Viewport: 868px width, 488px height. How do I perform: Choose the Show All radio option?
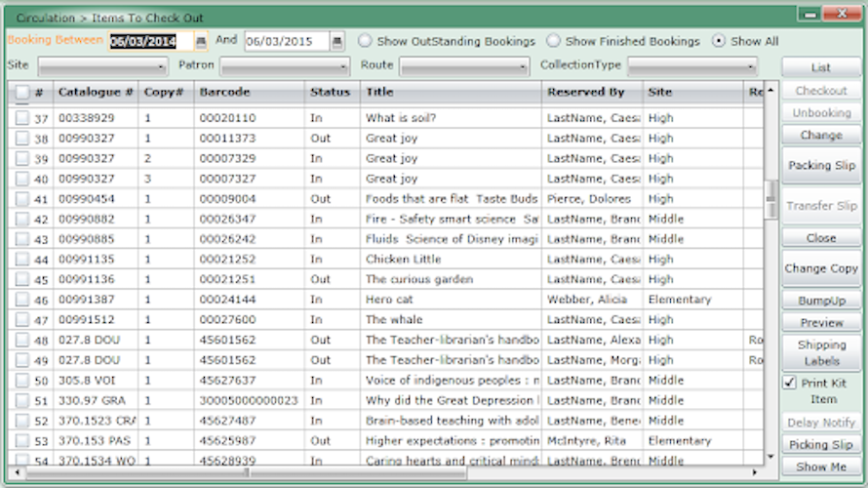[719, 42]
